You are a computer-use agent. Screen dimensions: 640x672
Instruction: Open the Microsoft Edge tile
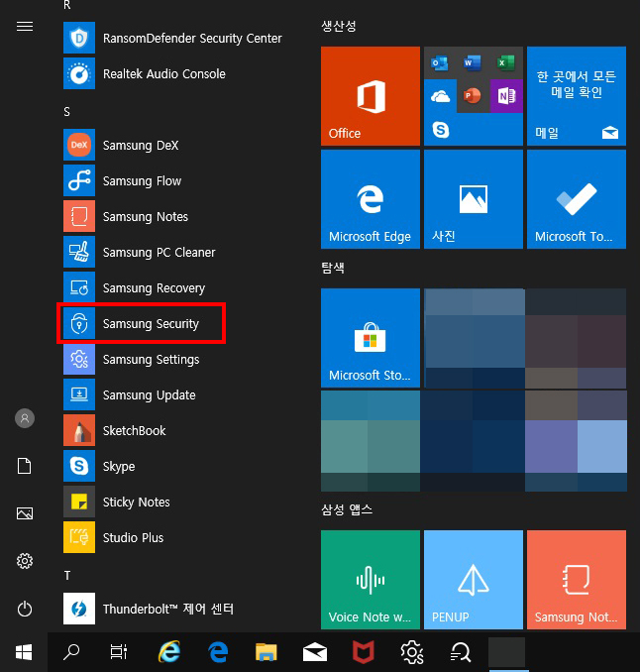click(371, 199)
